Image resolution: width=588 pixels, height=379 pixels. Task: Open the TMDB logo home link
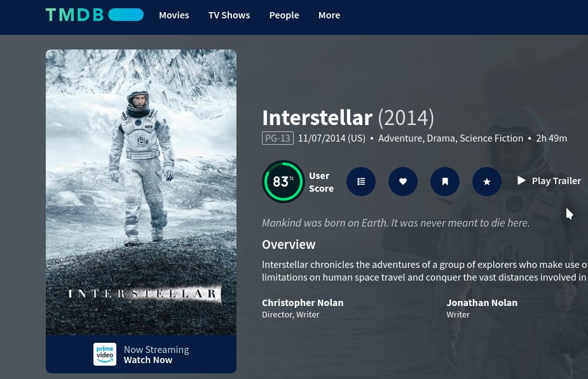pyautogui.click(x=95, y=15)
